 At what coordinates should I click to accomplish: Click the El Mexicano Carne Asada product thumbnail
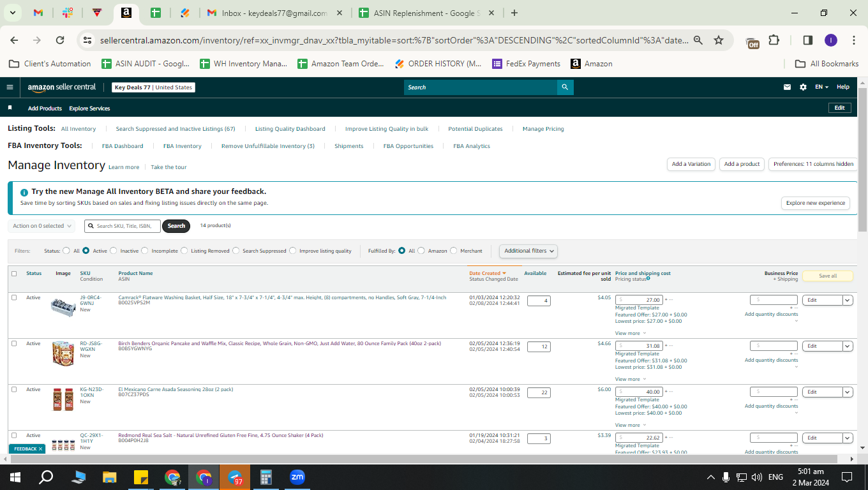point(63,400)
